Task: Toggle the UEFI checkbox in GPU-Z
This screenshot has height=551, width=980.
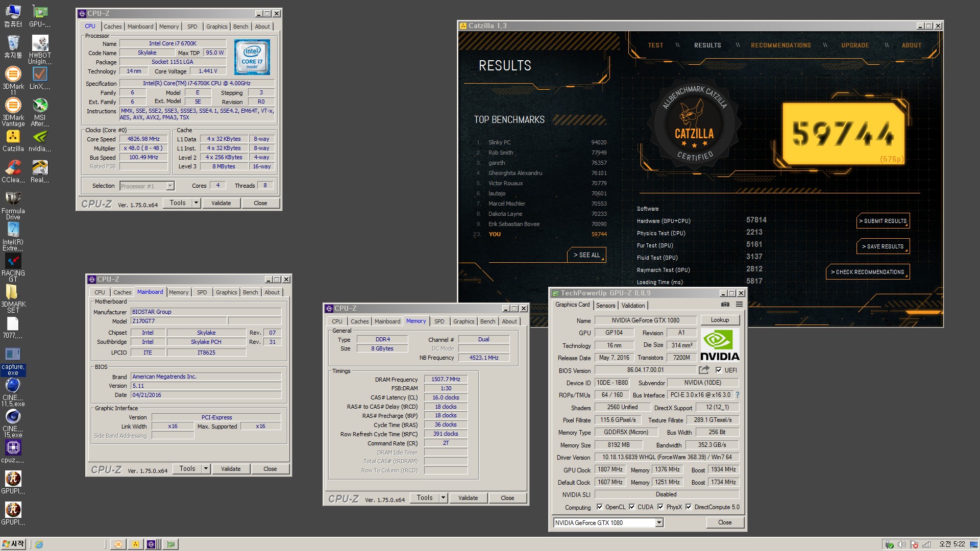Action: coord(719,370)
